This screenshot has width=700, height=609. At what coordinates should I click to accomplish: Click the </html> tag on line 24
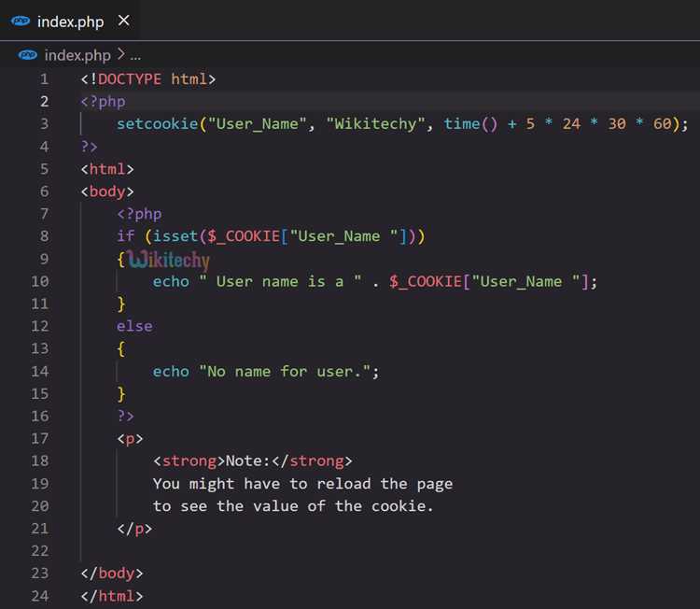112,596
